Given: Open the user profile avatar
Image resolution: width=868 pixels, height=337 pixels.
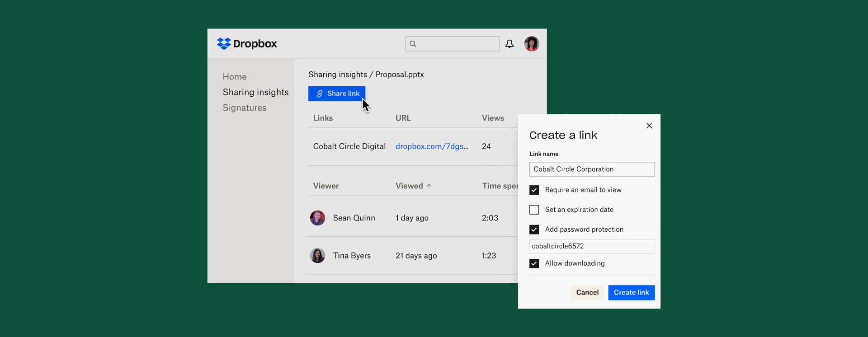Looking at the screenshot, I should (532, 44).
